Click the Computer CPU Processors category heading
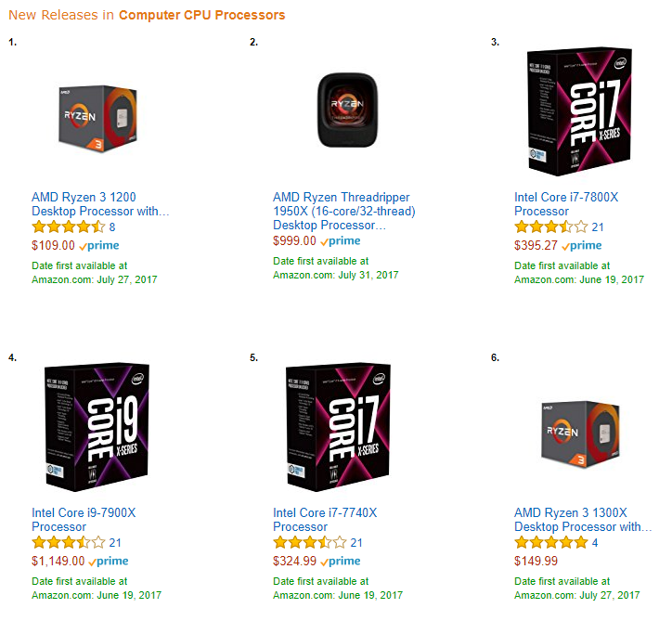The height and width of the screenshot is (621, 672). 201,15
